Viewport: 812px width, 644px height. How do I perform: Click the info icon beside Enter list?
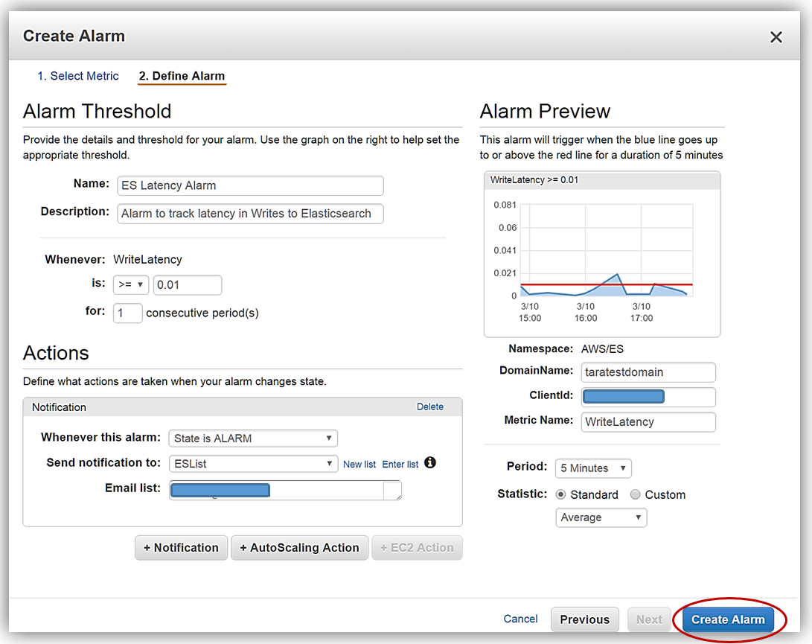click(x=430, y=463)
